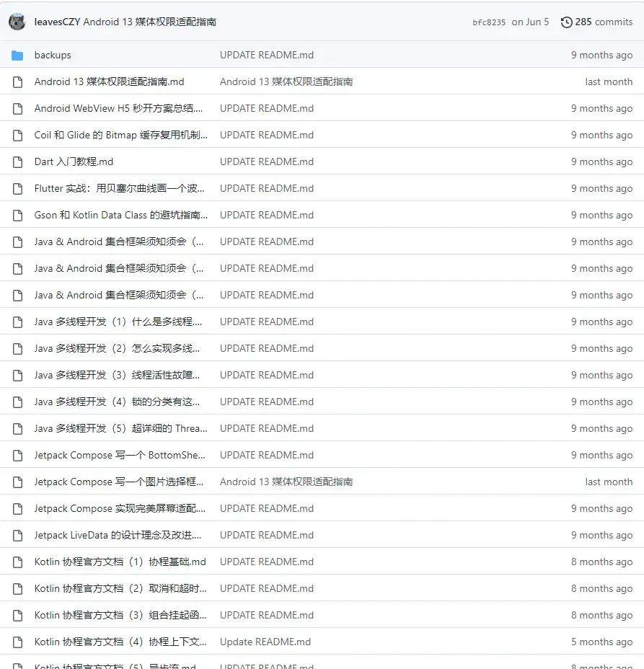Click the file icon beside Dart 入门教程.md
This screenshot has height=669, width=644.
[x=17, y=161]
